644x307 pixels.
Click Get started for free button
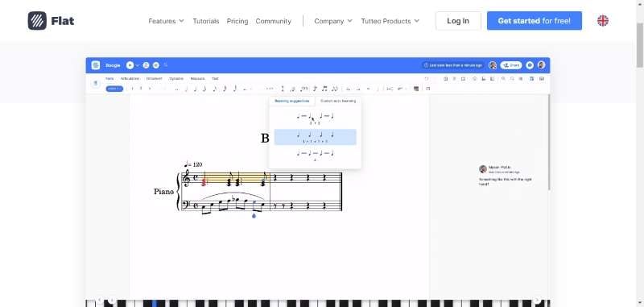coord(535,21)
